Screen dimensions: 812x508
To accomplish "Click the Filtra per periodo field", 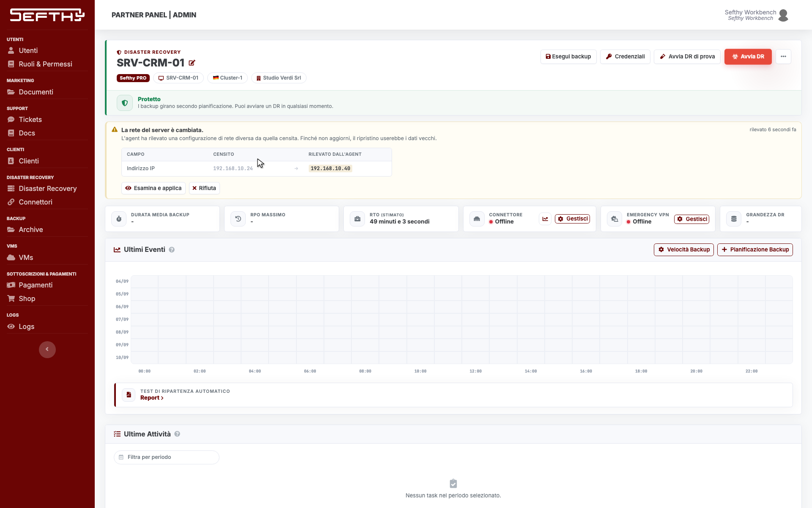I will (167, 457).
